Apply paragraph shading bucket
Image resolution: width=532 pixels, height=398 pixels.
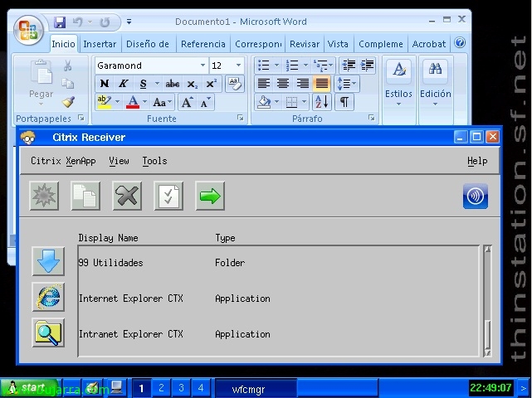[x=264, y=102]
